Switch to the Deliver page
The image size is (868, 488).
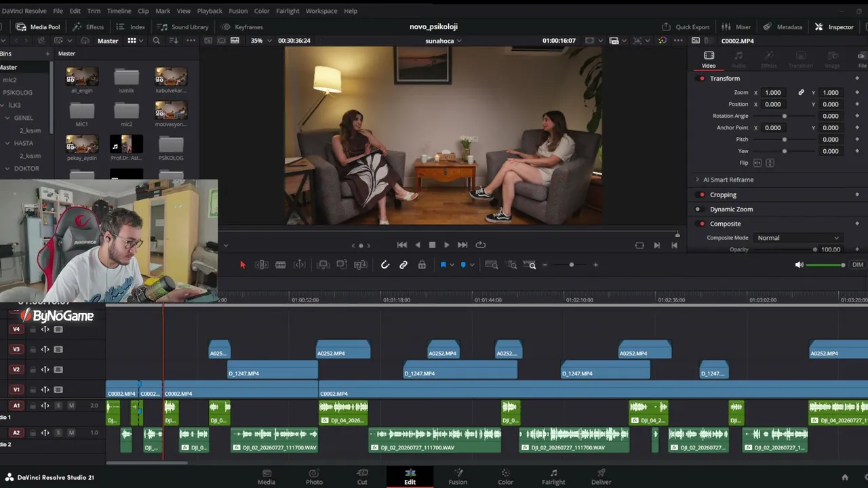pos(601,477)
